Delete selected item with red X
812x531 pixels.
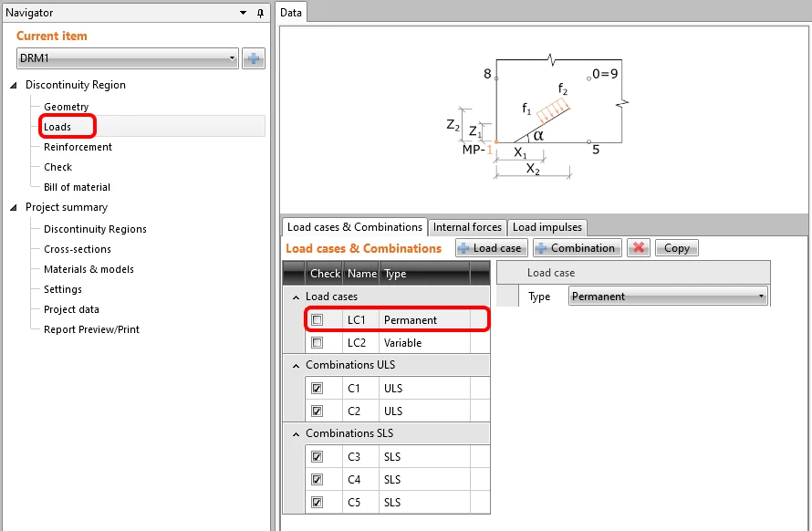[x=639, y=248]
